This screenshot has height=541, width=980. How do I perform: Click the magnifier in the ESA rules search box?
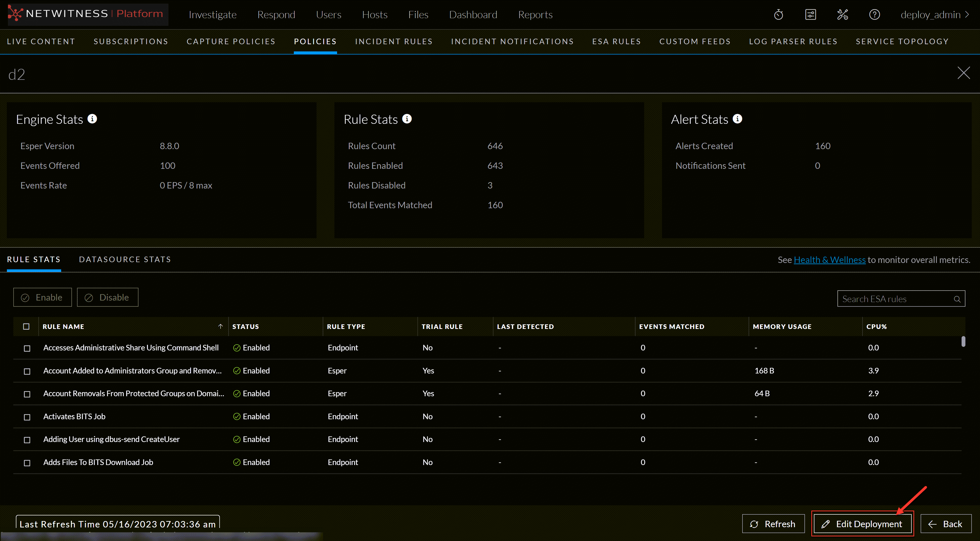coord(957,299)
